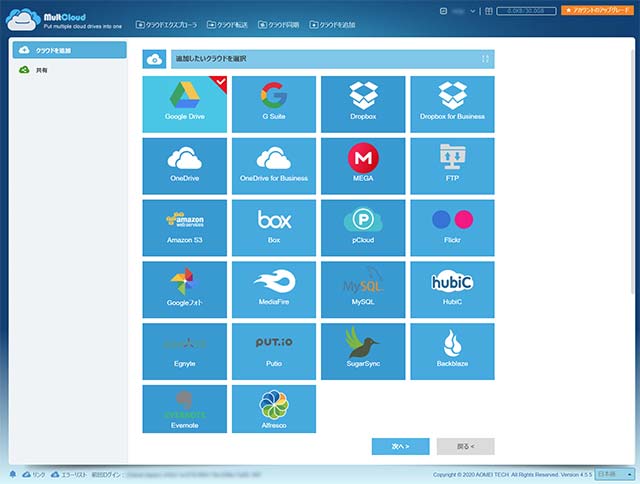
Task: Pick the MediaFire tile
Action: (x=274, y=290)
